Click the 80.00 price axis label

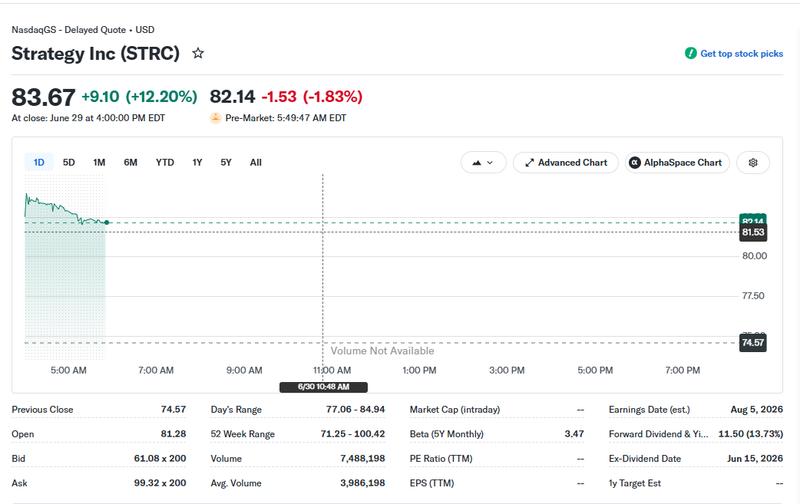click(x=754, y=256)
